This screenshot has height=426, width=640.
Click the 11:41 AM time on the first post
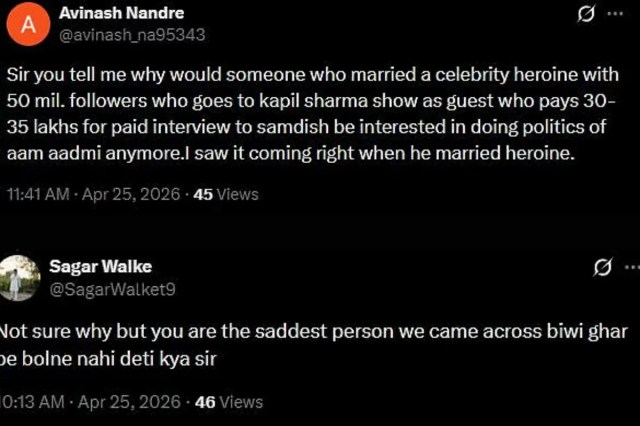tap(38, 194)
